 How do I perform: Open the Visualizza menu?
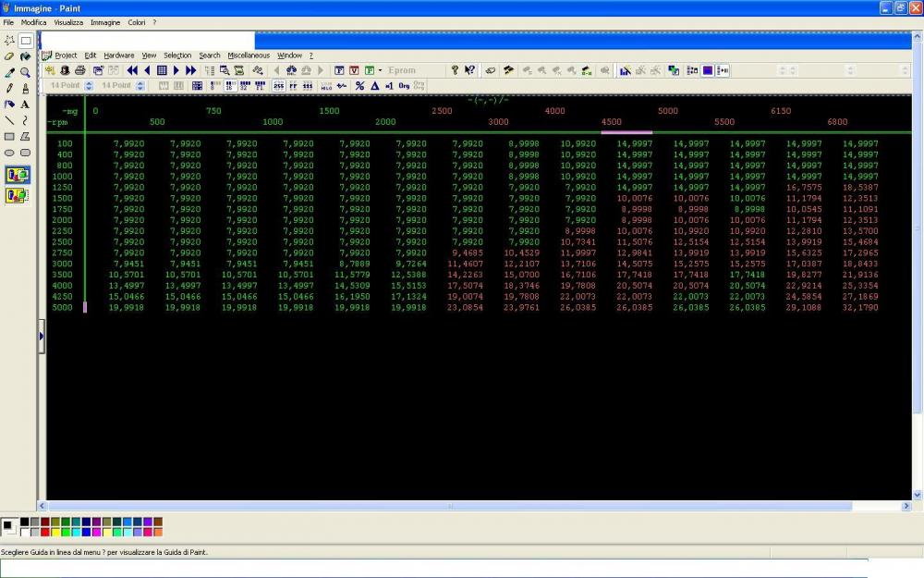[68, 22]
